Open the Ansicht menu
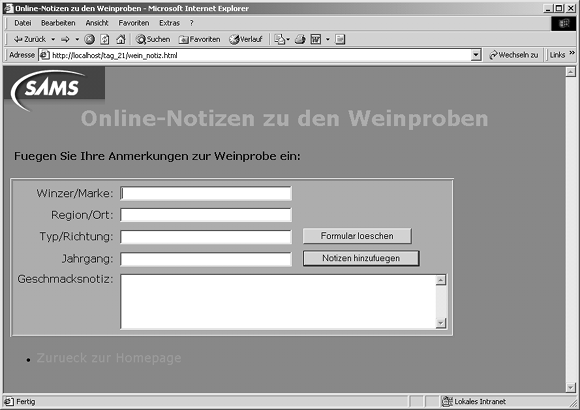This screenshot has height=410, width=580. [x=97, y=23]
